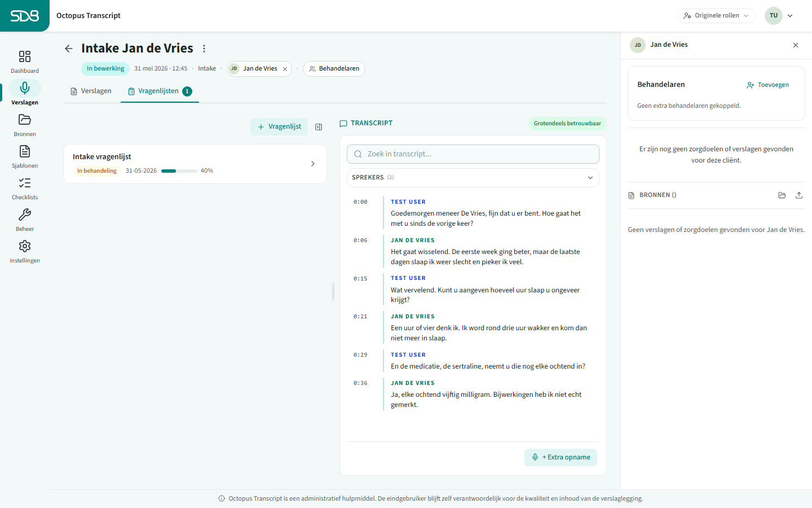This screenshot has width=812, height=508.
Task: Click upload icon next to BRONNEN
Action: [799, 195]
